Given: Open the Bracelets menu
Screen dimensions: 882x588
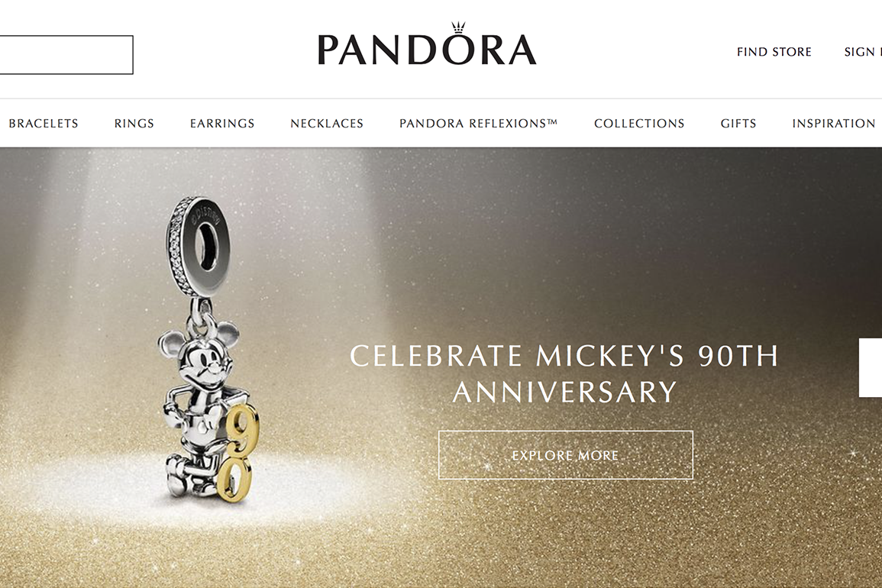Looking at the screenshot, I should click(x=44, y=123).
